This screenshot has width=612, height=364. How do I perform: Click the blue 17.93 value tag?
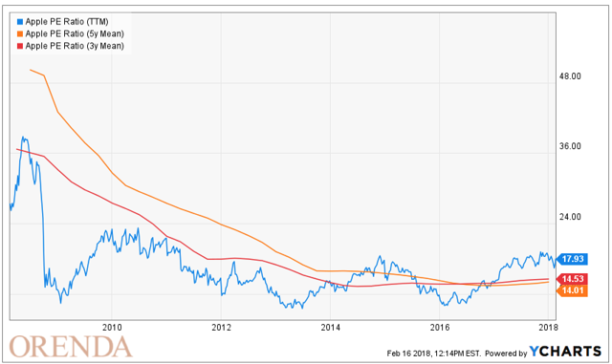[x=572, y=259]
